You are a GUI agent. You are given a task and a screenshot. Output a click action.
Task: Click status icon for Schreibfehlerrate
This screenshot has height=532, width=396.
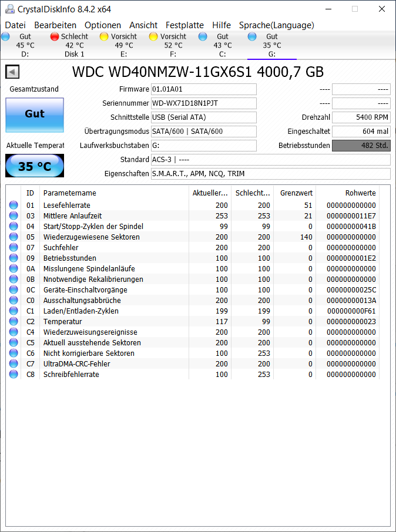[x=14, y=374]
